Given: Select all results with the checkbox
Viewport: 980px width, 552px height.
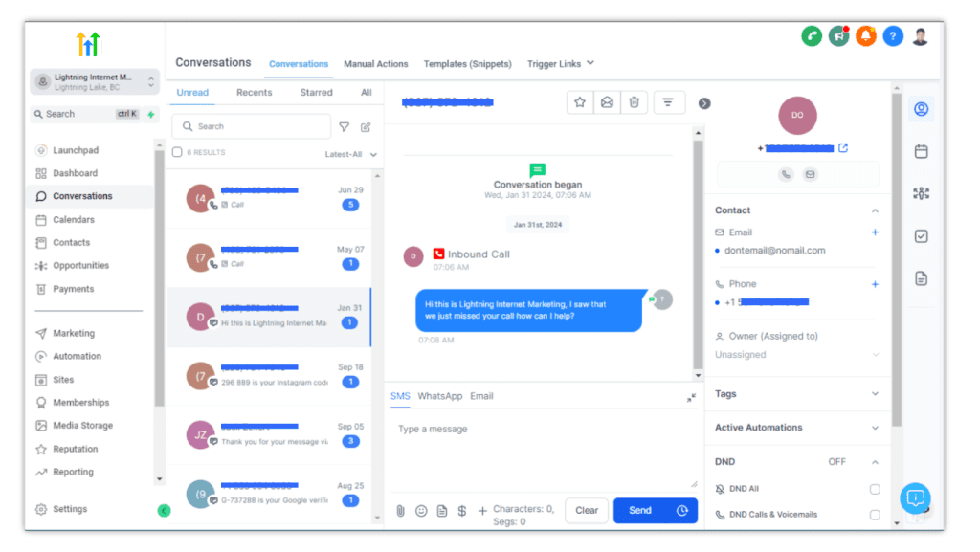Looking at the screenshot, I should click(176, 151).
